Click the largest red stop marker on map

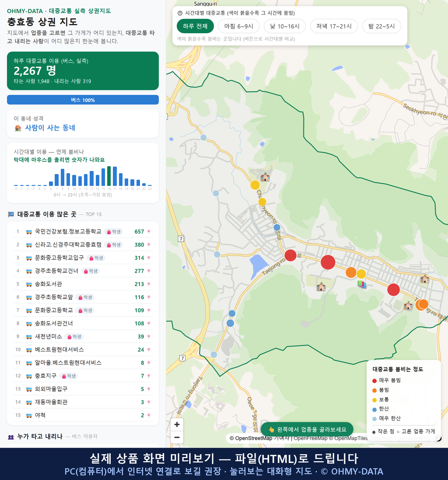pyautogui.click(x=328, y=262)
